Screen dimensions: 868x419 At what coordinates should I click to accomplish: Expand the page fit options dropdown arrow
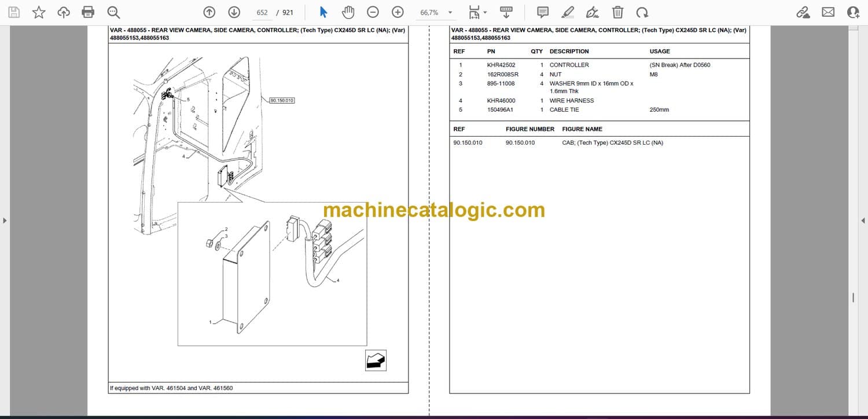tap(485, 12)
